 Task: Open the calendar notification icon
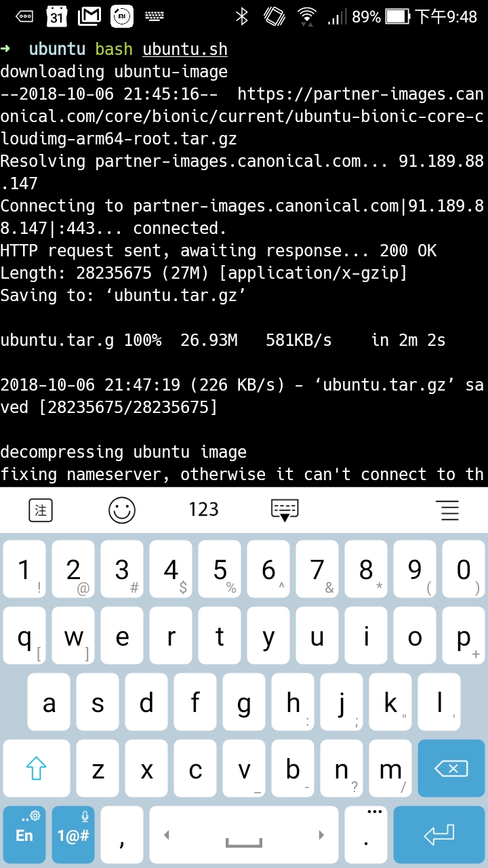57,16
